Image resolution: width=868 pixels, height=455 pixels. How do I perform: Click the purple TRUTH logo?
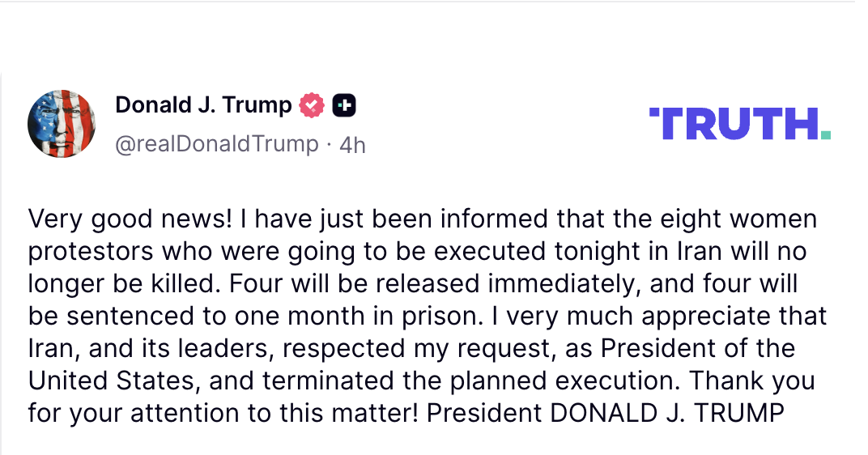(733, 124)
